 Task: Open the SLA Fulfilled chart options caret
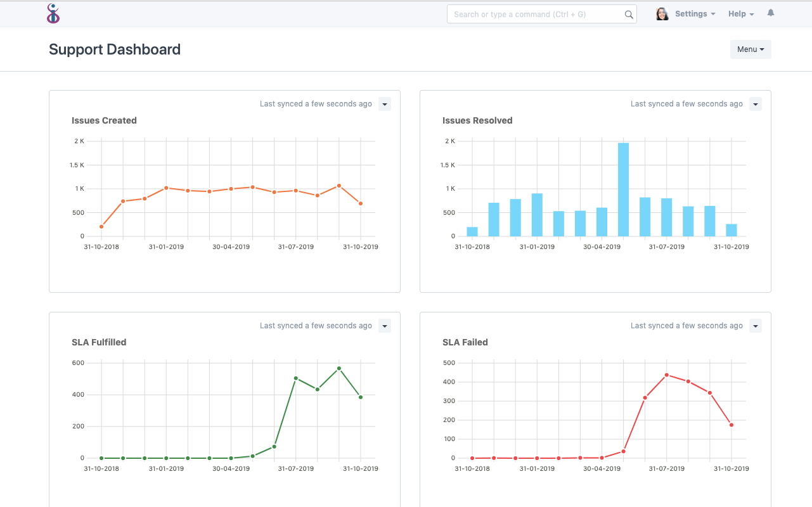[x=384, y=325]
